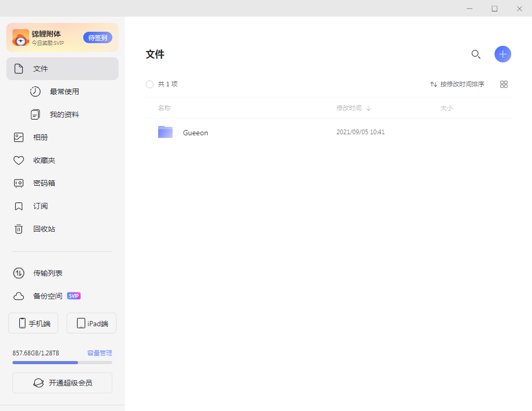532x411 pixels.
Task: Click the storage usage progress bar
Action: (62, 362)
